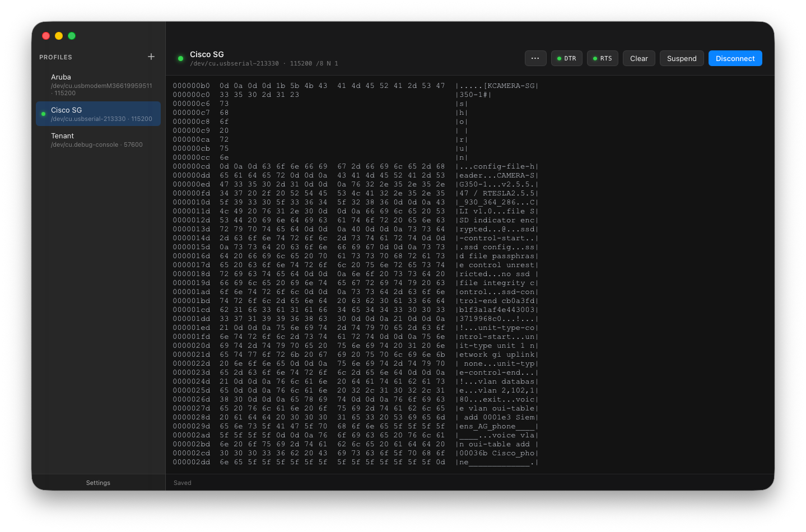Click green status dot beside Cisco SG profile
The image size is (806, 532).
pyautogui.click(x=43, y=114)
